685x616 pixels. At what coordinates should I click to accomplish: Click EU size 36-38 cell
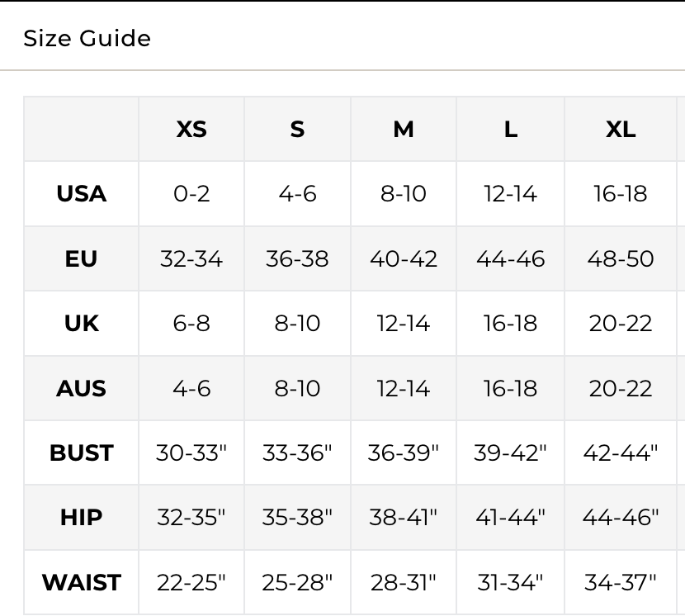click(297, 259)
